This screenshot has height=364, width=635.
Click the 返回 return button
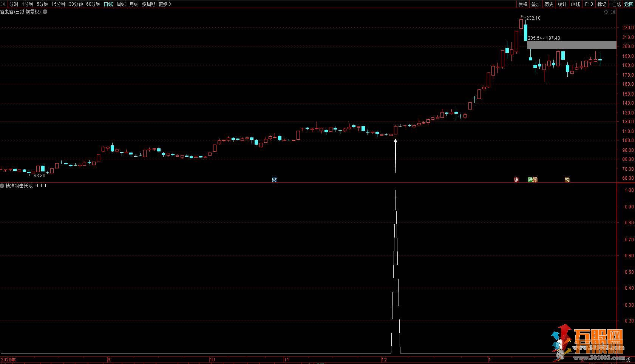629,4
